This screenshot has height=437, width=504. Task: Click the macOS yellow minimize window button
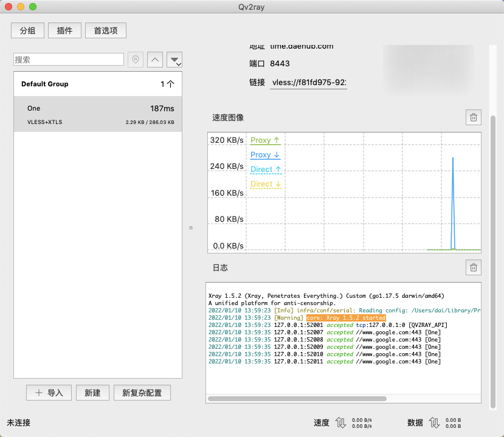click(x=21, y=7)
